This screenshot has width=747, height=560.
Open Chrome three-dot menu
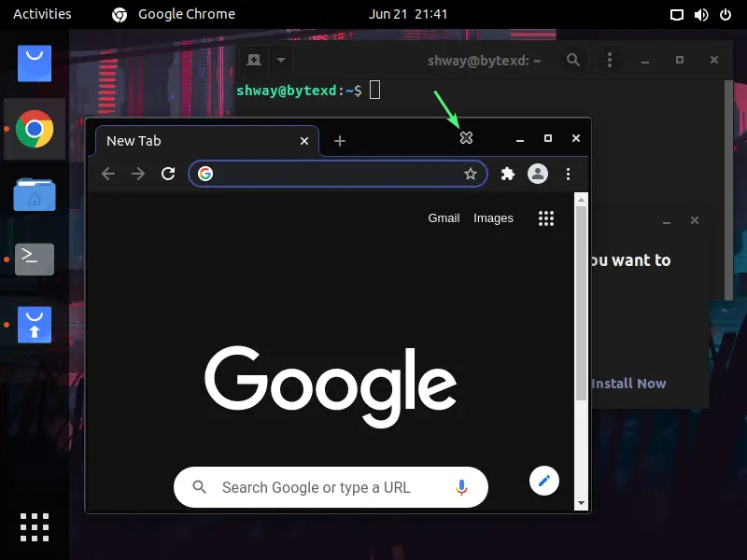[568, 174]
